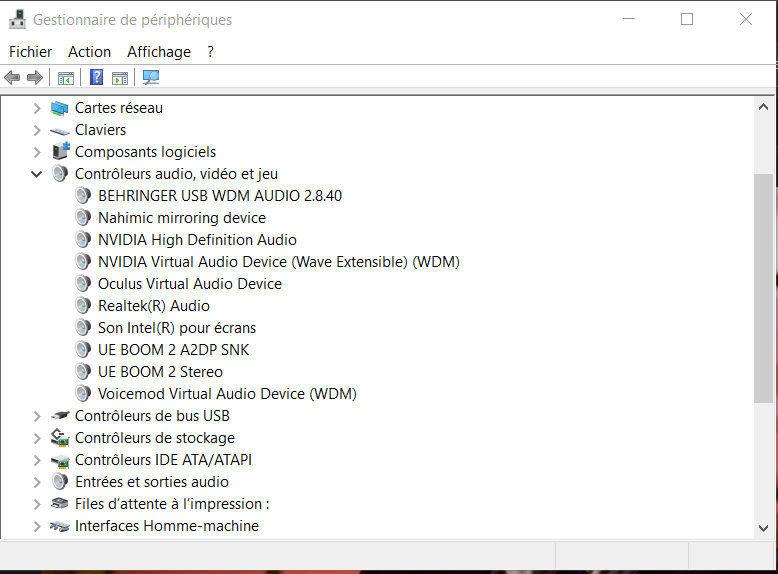Click the UE BOOM 2 A2DP SNK speaker icon
The width and height of the screenshot is (778, 574).
[83, 349]
